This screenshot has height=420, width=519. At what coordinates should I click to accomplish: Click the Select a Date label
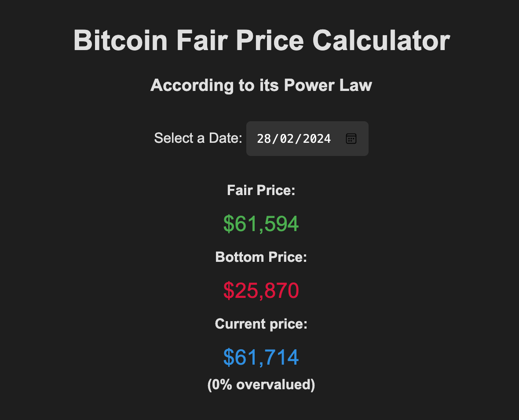click(x=198, y=138)
